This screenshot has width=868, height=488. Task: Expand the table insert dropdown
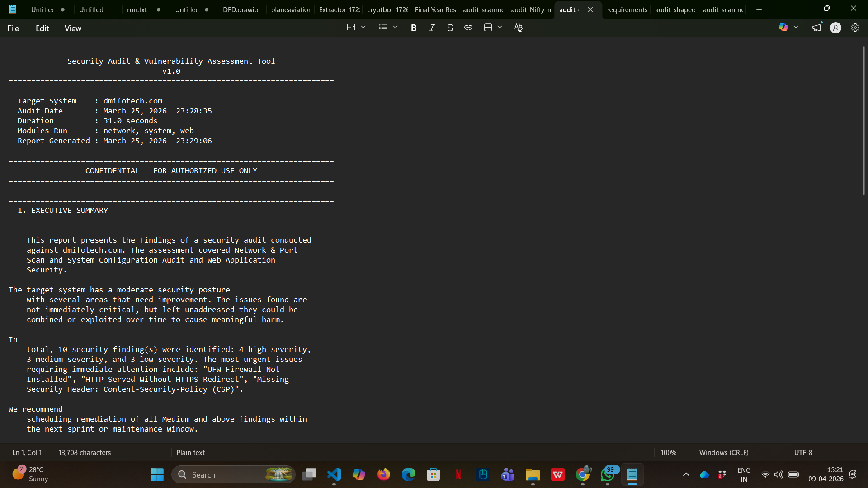500,28
